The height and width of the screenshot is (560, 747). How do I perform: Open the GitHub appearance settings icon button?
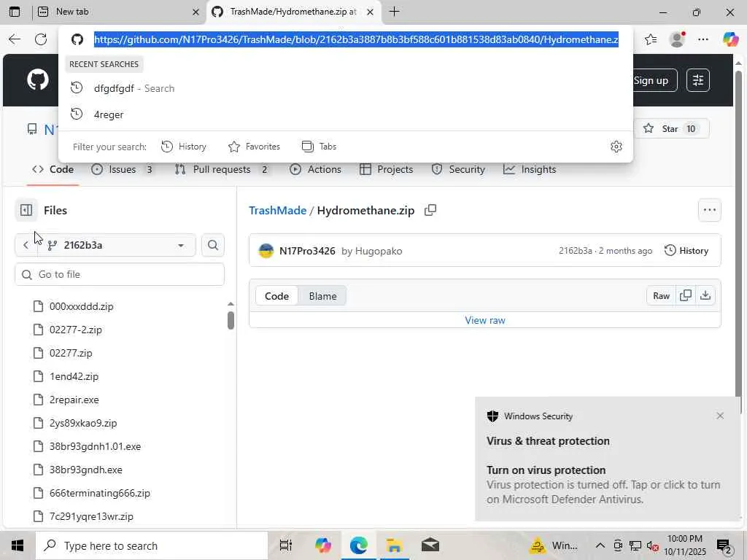point(698,80)
